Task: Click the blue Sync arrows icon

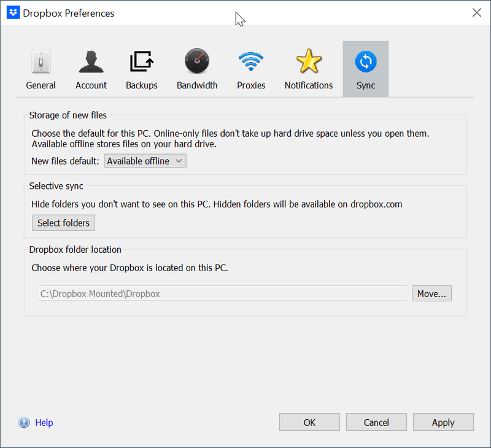Action: coord(366,62)
